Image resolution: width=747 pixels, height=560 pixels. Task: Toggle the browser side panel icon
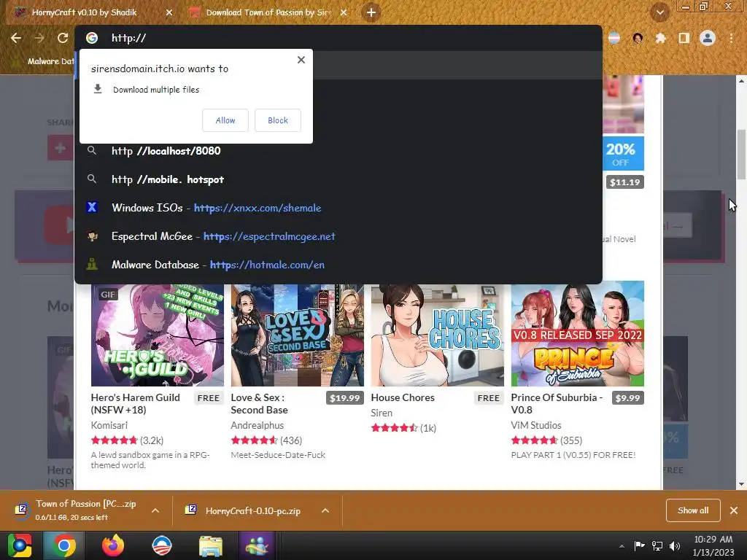pyautogui.click(x=684, y=38)
